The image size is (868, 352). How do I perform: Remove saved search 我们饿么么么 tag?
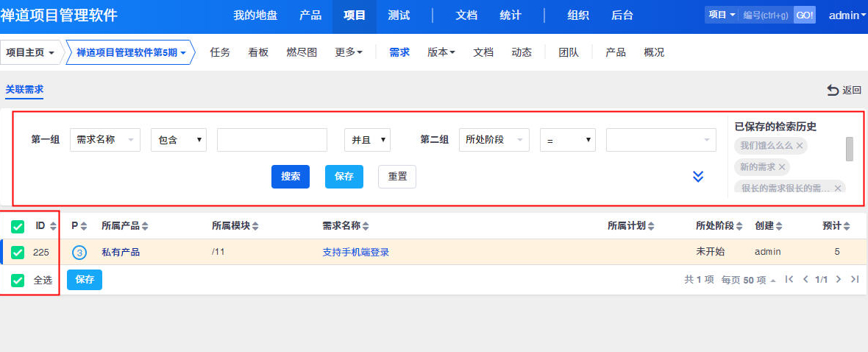click(x=800, y=146)
